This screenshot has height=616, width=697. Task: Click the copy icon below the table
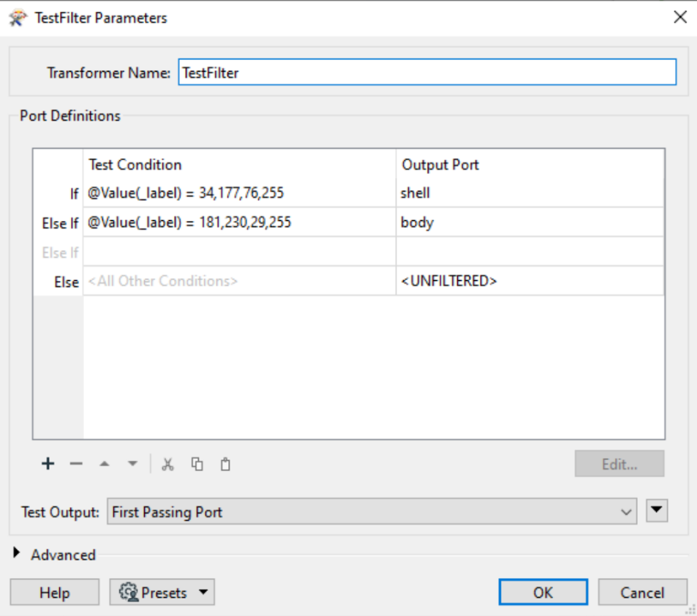197,464
